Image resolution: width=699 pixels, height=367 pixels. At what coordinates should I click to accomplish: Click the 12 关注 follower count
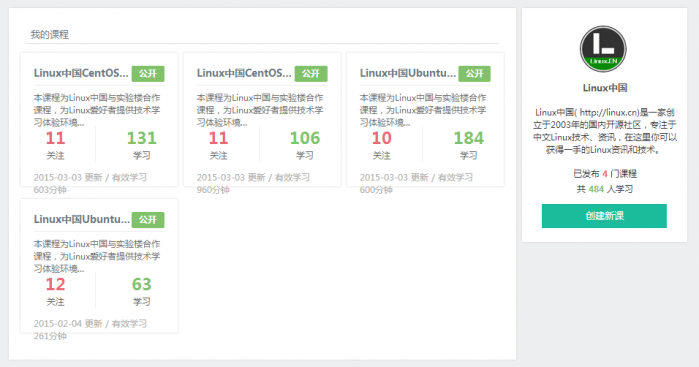55,291
